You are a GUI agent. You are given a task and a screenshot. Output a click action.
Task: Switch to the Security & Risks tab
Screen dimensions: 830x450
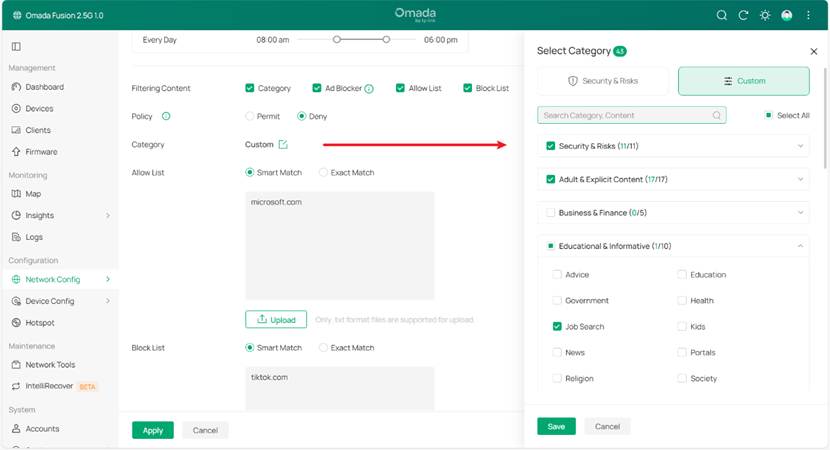[603, 81]
